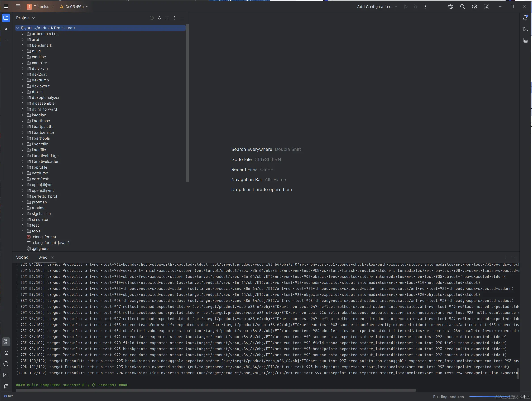Switch to the Sync tab
The image size is (532, 401).
click(43, 257)
